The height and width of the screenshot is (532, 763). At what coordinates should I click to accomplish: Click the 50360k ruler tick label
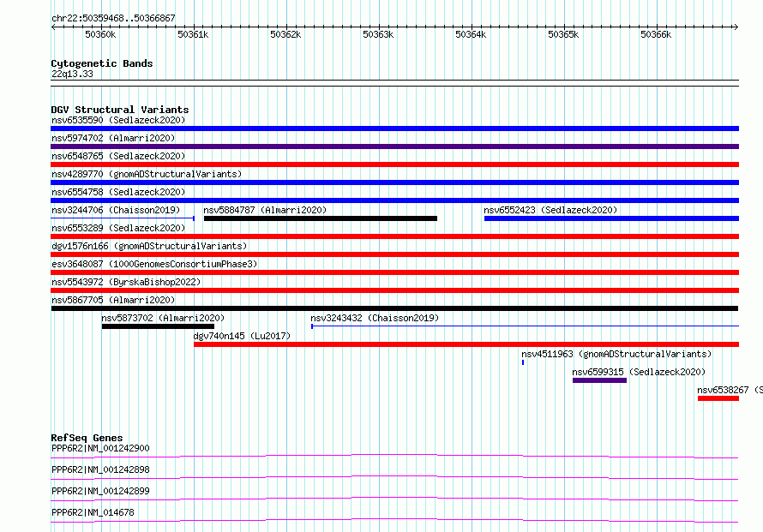100,34
